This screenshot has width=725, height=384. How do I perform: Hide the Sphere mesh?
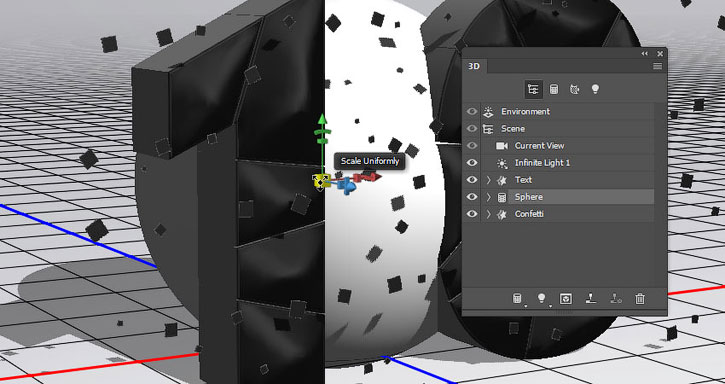coord(472,197)
